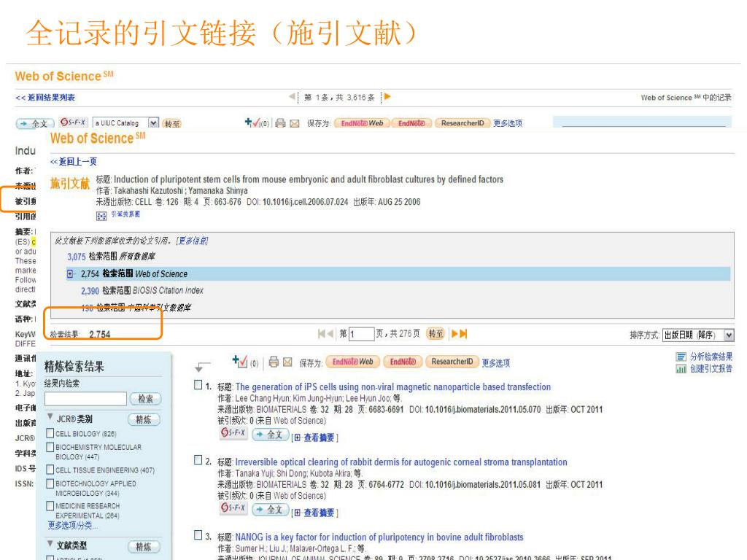Open 更多选项 above the results list
The height and width of the screenshot is (560, 747).
tap(495, 363)
